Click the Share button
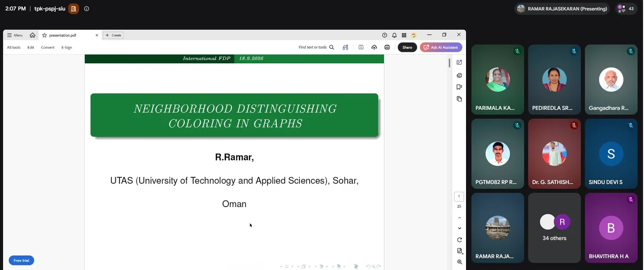Screen dimensions: 644x270 [x=408, y=47]
